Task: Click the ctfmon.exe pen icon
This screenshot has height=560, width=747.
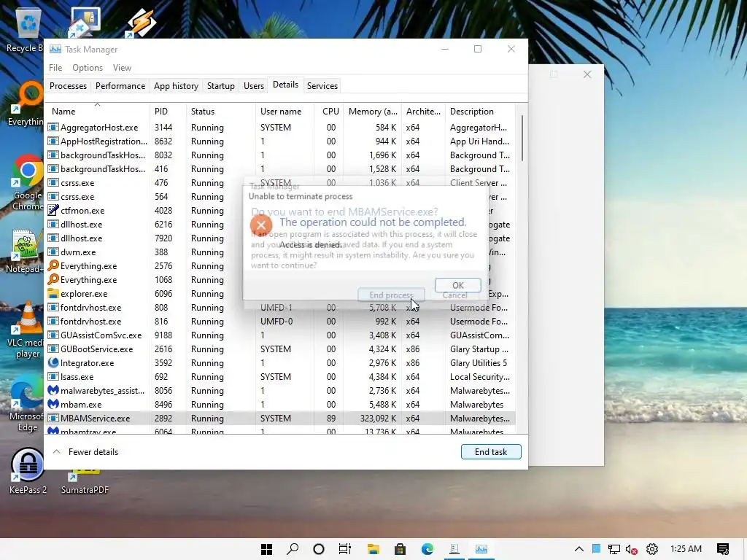Action: [53, 210]
